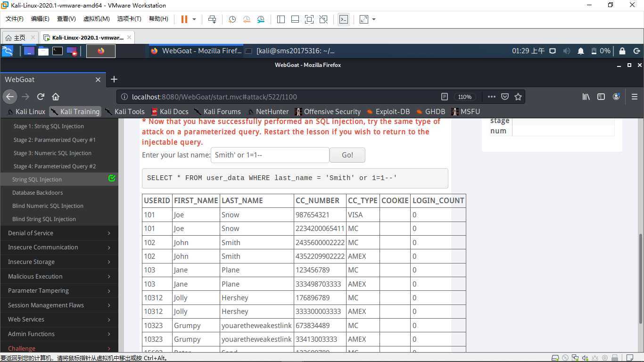This screenshot has height=362, width=644.
Task: Save the page to Pocket
Action: (505, 97)
